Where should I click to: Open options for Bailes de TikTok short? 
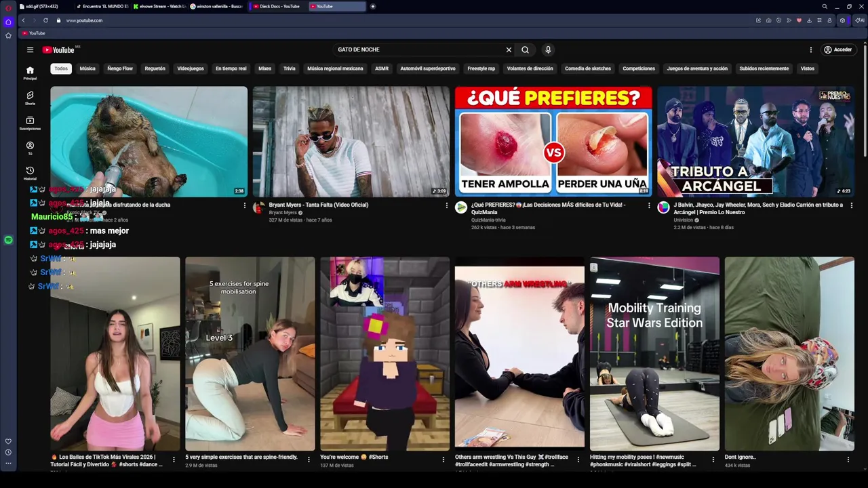pos(174,460)
